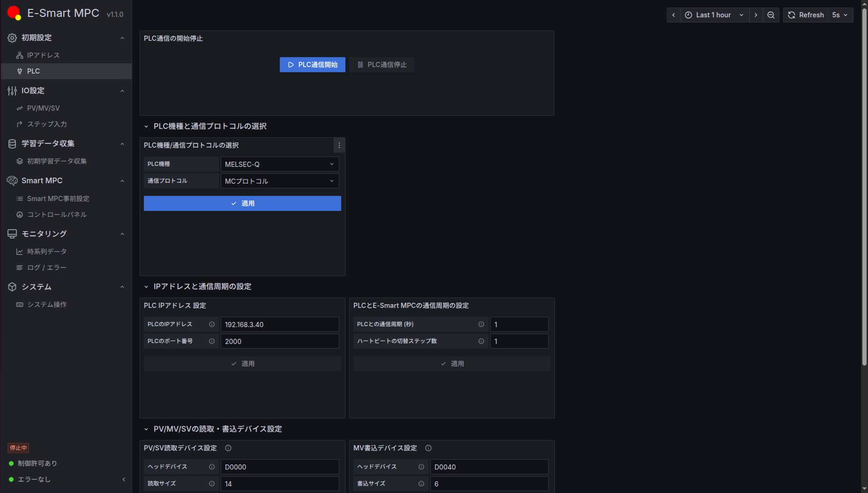Open the ログ / エラー sidebar page
Viewport: 868px width, 493px height.
pos(67,268)
